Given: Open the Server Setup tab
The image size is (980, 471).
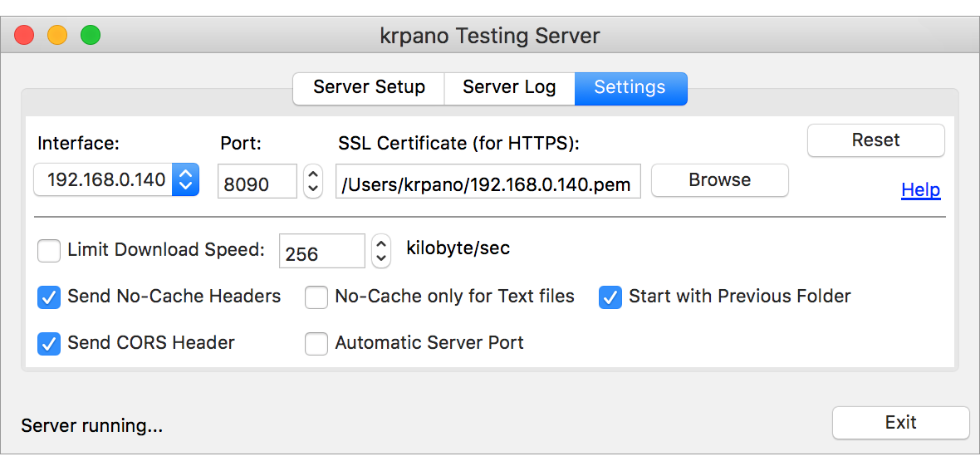Looking at the screenshot, I should point(369,88).
